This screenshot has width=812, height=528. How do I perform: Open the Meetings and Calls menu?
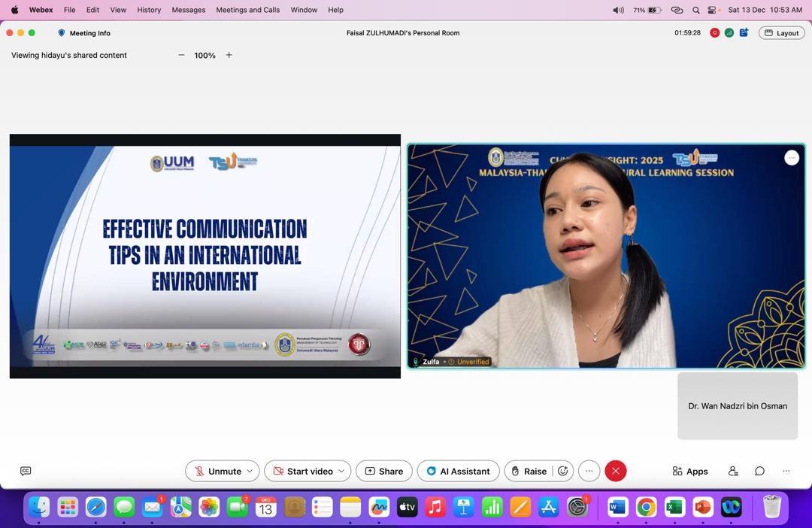click(x=247, y=10)
